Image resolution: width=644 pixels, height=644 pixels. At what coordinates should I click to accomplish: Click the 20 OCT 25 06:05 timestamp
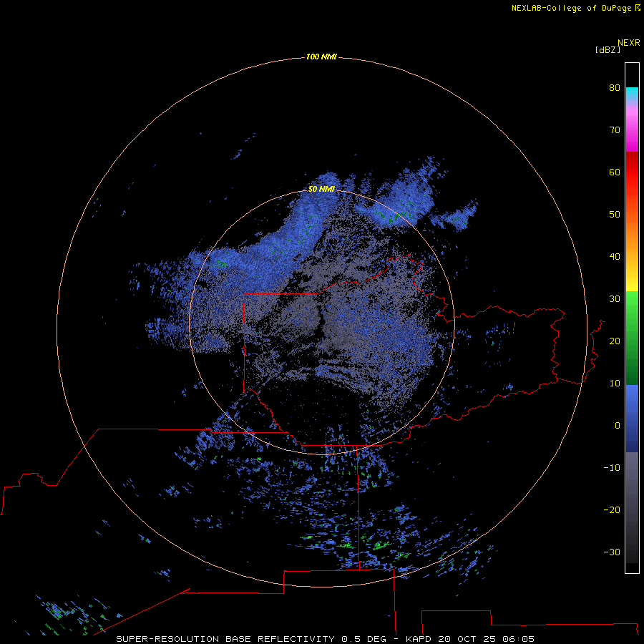point(487,639)
